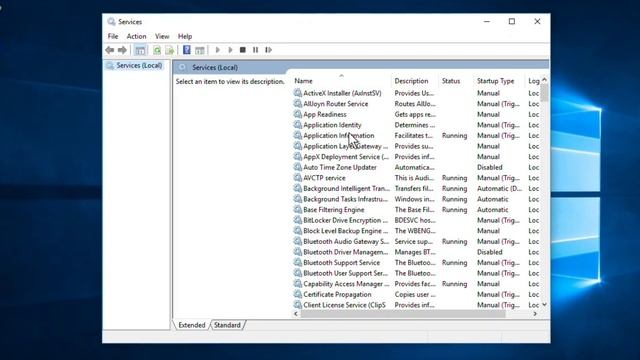Sort by the Log column header
The image size is (640, 360).
533,81
